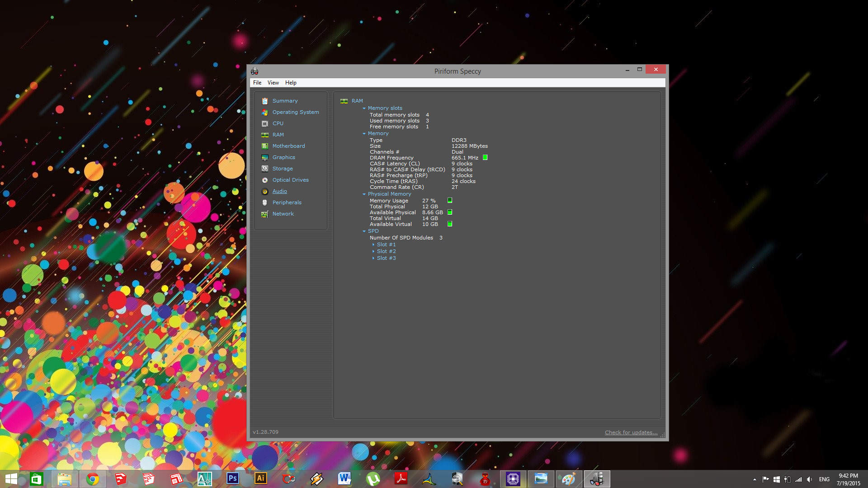Click the 'Total memory slots' row
The height and width of the screenshot is (488, 868).
click(x=399, y=115)
